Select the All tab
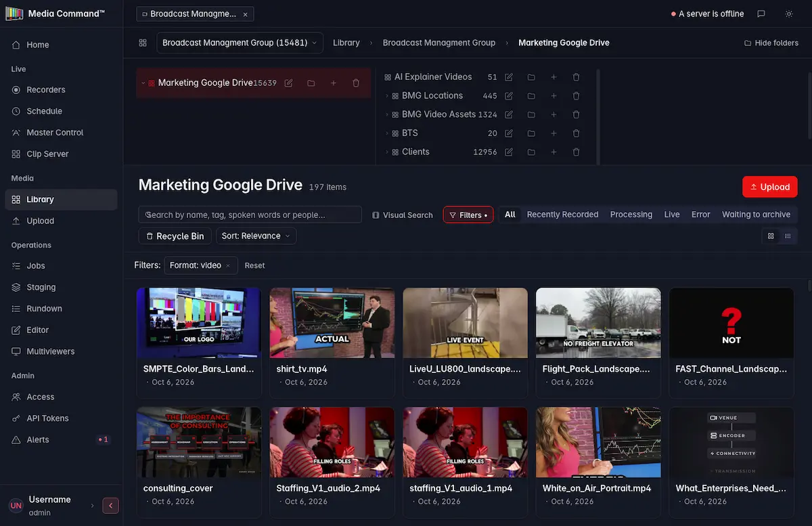The height and width of the screenshot is (526, 812). [510, 215]
